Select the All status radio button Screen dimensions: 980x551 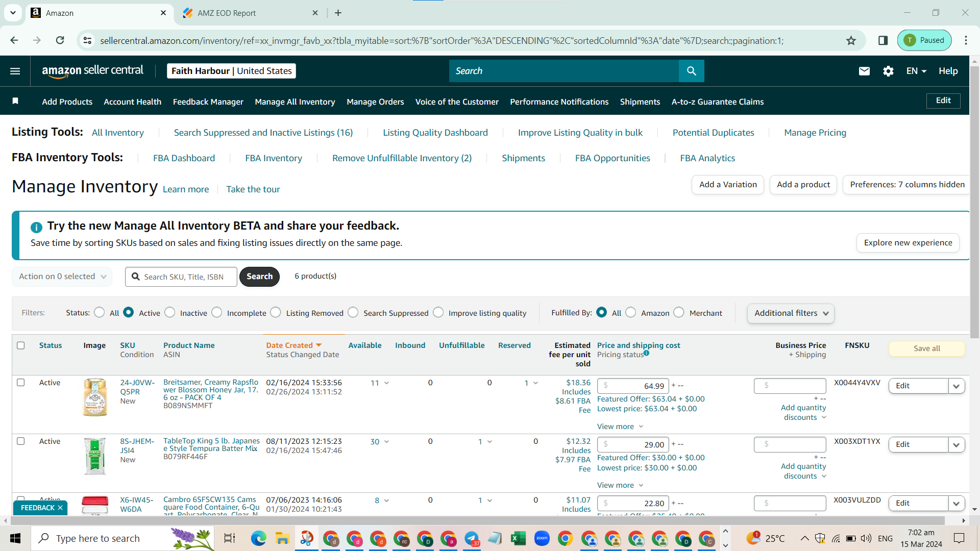pyautogui.click(x=100, y=312)
